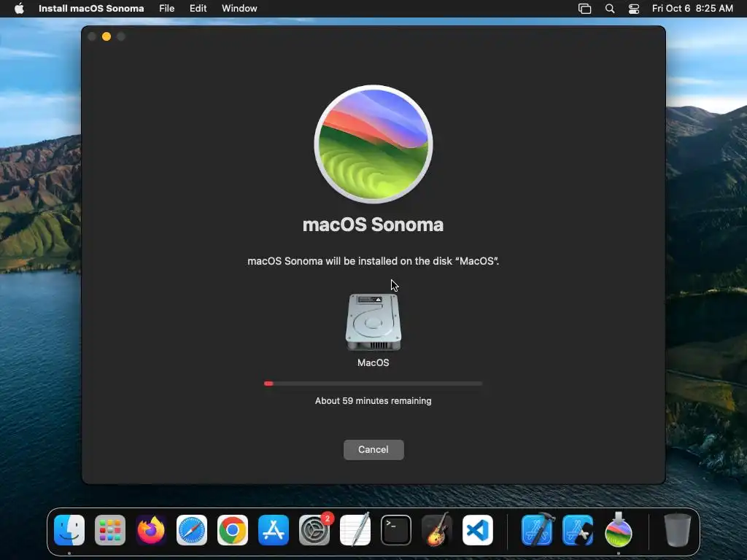Screen dimensions: 747x560
Task: Open Control Center in menu bar
Action: (x=634, y=9)
